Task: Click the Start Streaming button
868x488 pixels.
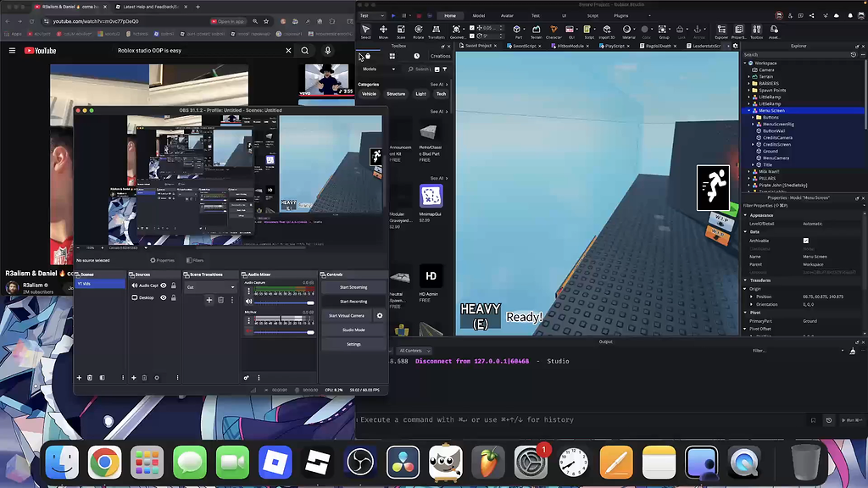Action: (353, 287)
